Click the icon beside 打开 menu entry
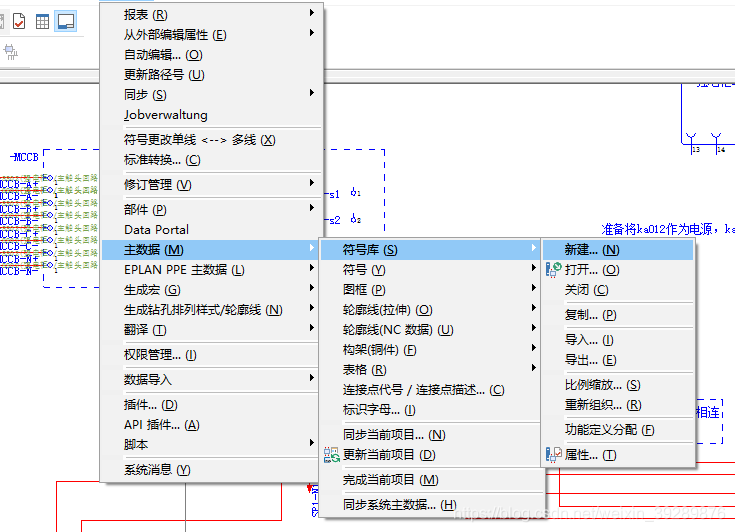Image resolution: width=735 pixels, height=532 pixels. [554, 270]
